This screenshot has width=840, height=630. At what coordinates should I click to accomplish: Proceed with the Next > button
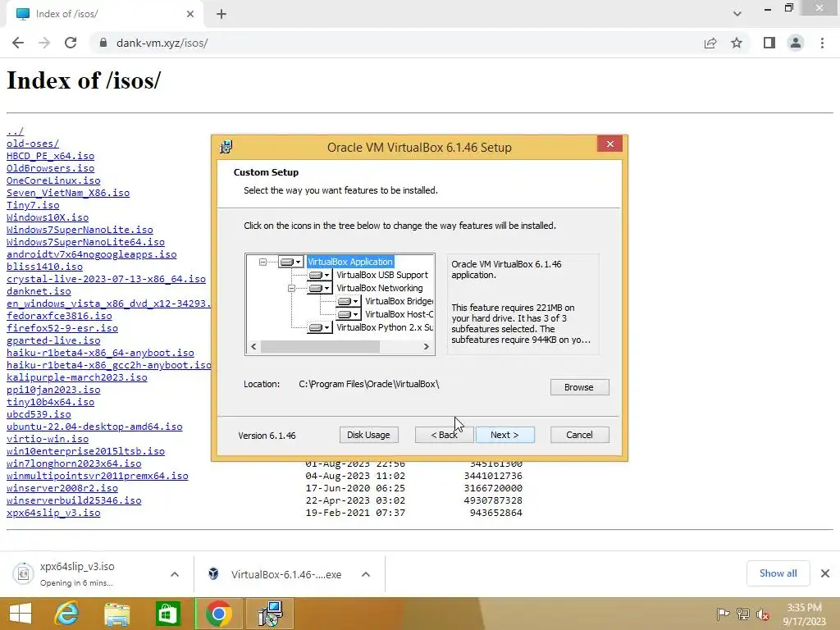(x=504, y=435)
